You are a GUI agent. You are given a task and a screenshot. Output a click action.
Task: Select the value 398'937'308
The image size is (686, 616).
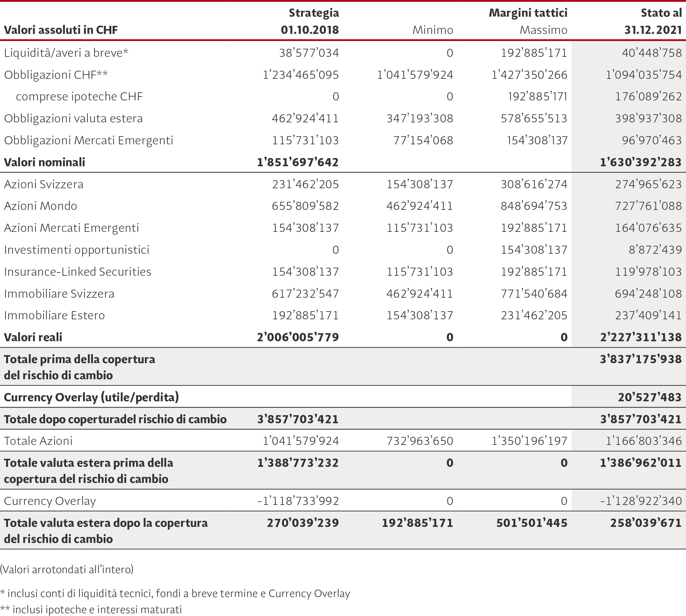[x=649, y=119]
